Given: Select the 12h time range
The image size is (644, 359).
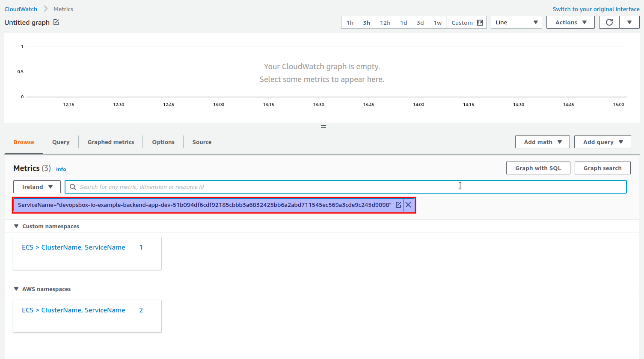Looking at the screenshot, I should (x=385, y=22).
